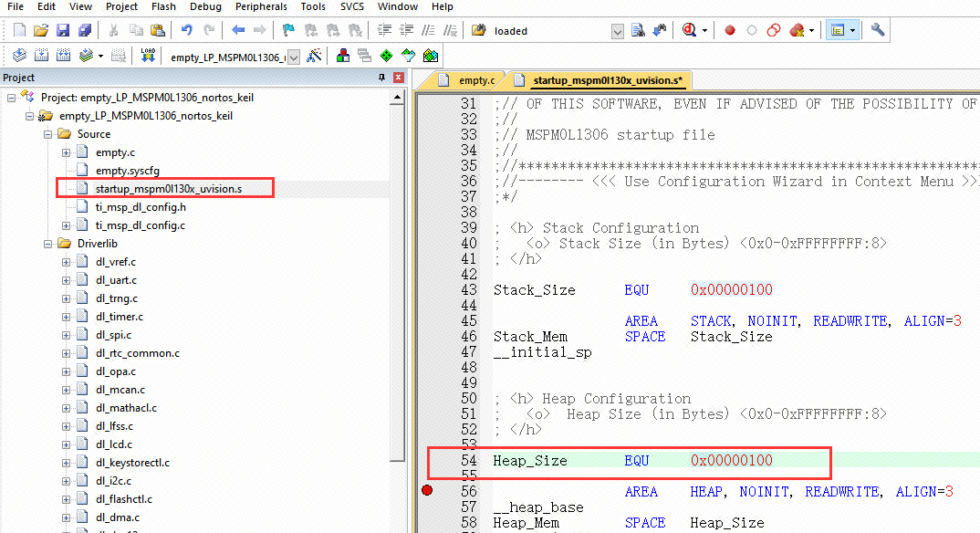Toggle the breakpoint marker on line 56
The width and height of the screenshot is (980, 533).
click(427, 491)
